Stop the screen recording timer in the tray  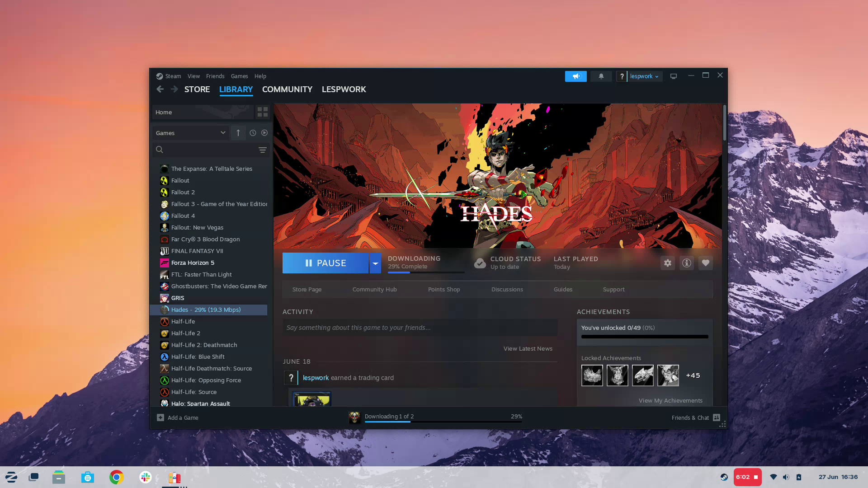click(x=747, y=477)
